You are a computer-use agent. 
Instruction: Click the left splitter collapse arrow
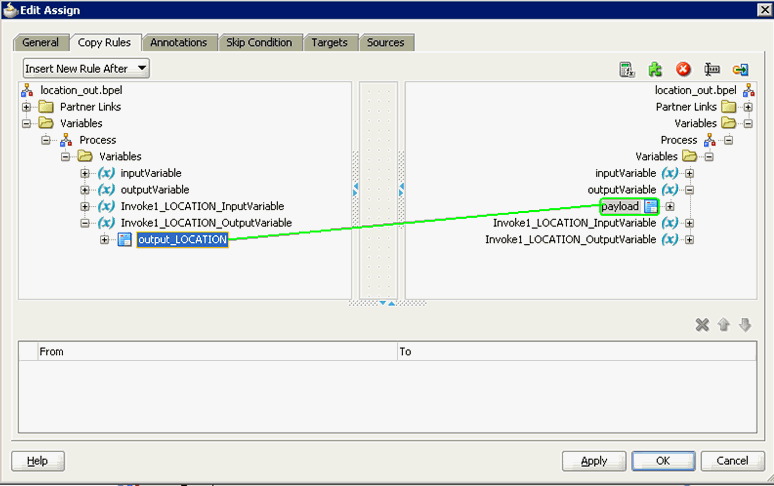(x=355, y=189)
